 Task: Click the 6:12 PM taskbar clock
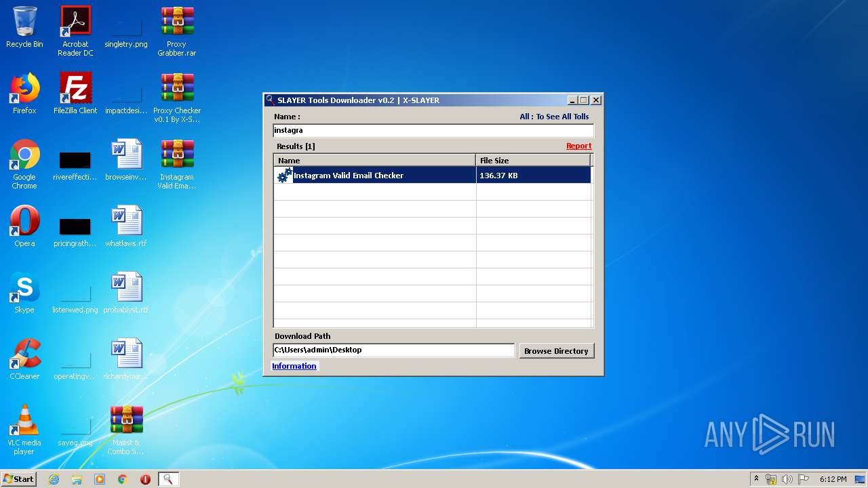click(x=833, y=479)
